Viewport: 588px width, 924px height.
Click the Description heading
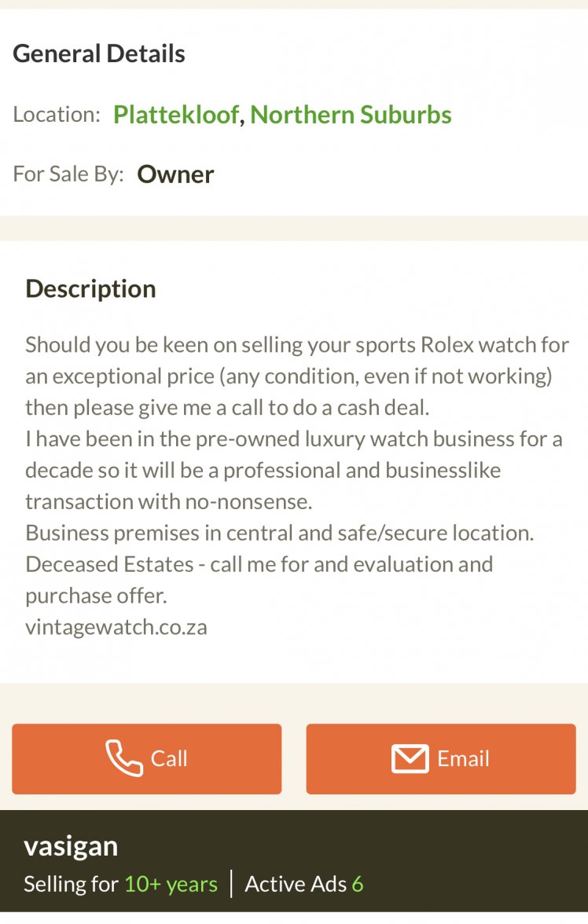click(x=90, y=288)
